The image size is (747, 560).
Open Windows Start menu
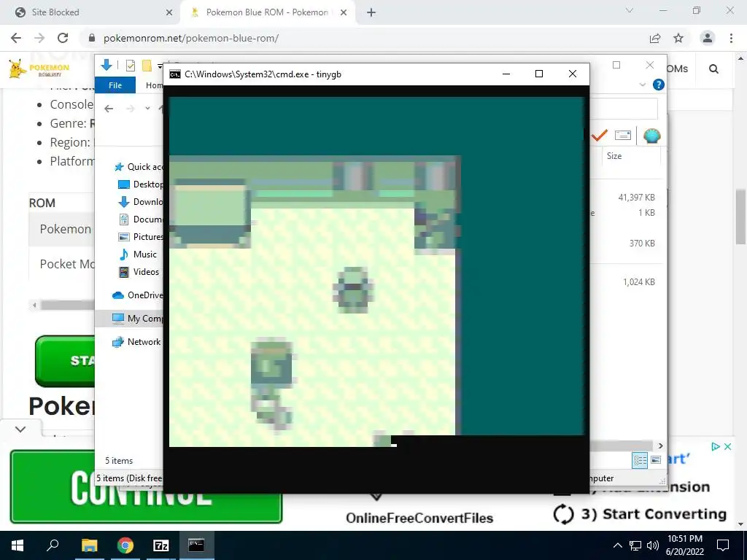pos(18,545)
